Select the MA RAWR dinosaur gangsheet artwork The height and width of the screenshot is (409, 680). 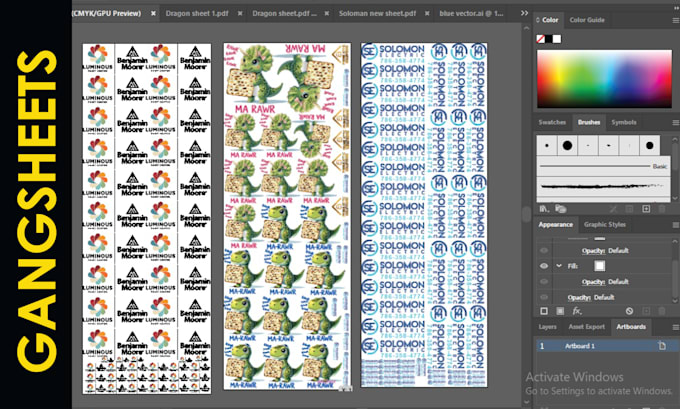(287, 216)
